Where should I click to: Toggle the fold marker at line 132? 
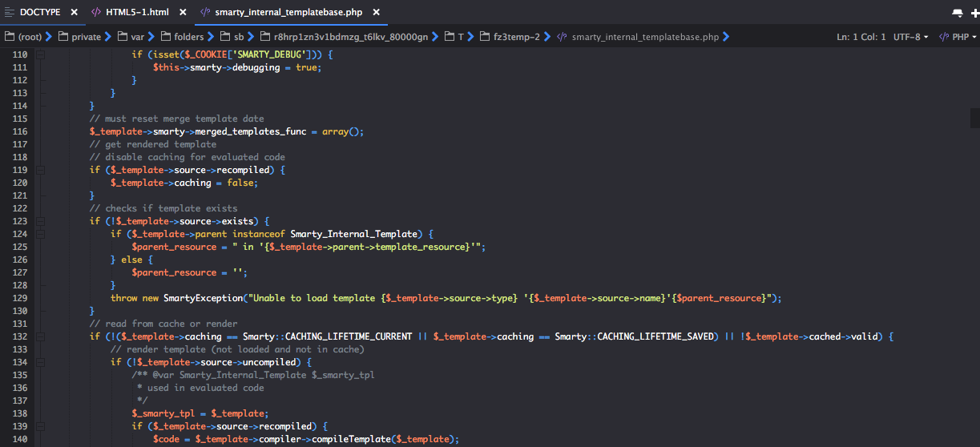[x=40, y=336]
